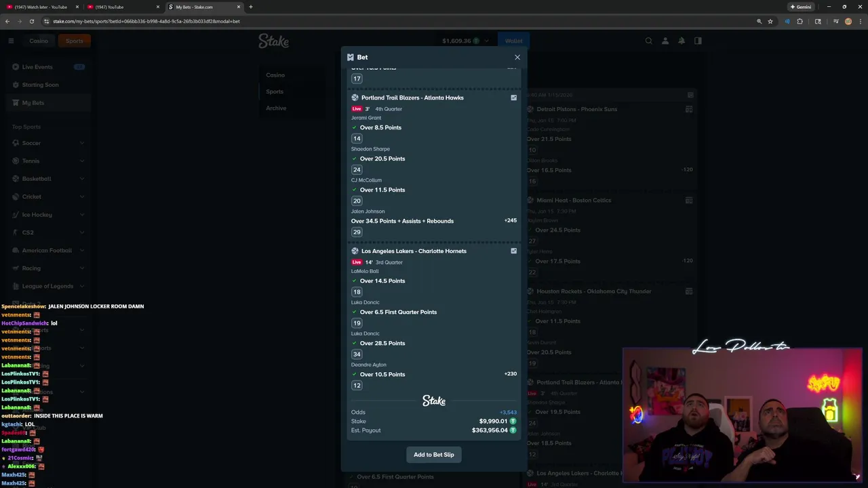Select the Archive tab in My Bets panel
The image size is (868, 488).
276,108
